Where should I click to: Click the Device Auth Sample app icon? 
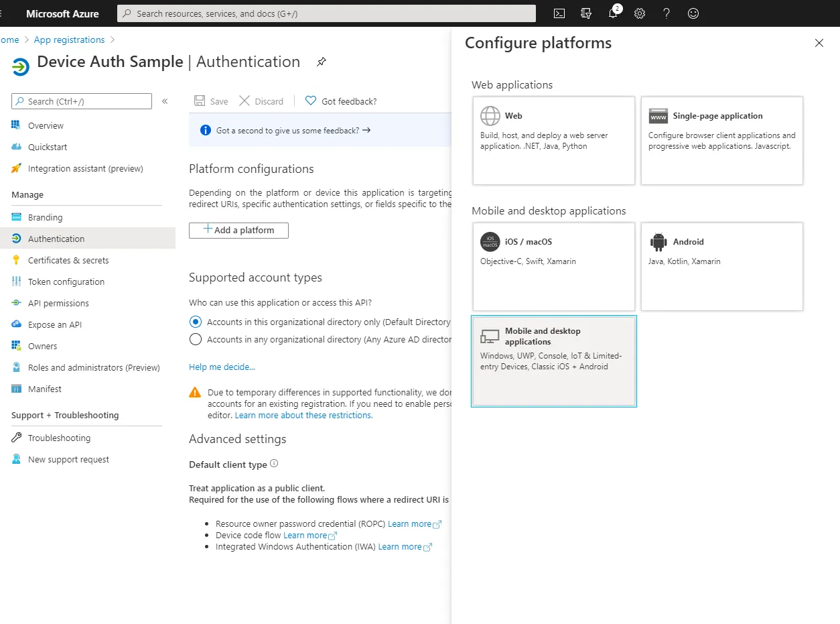pyautogui.click(x=21, y=66)
